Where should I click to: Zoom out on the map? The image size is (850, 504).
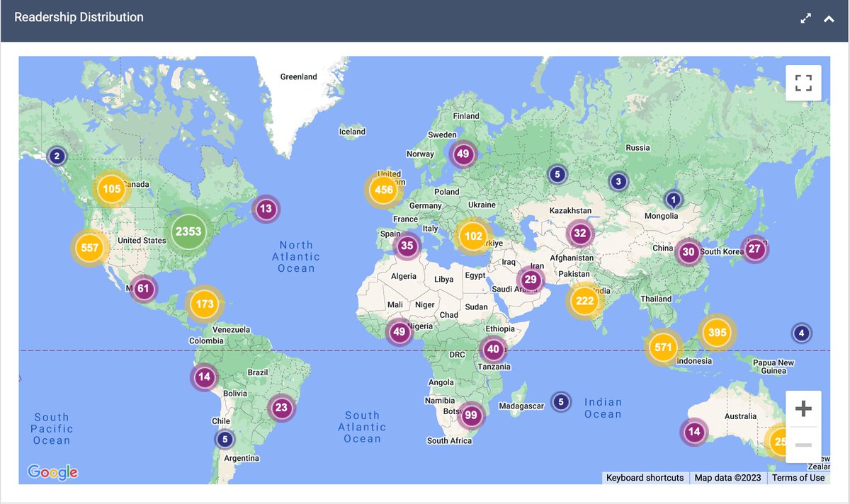click(803, 445)
